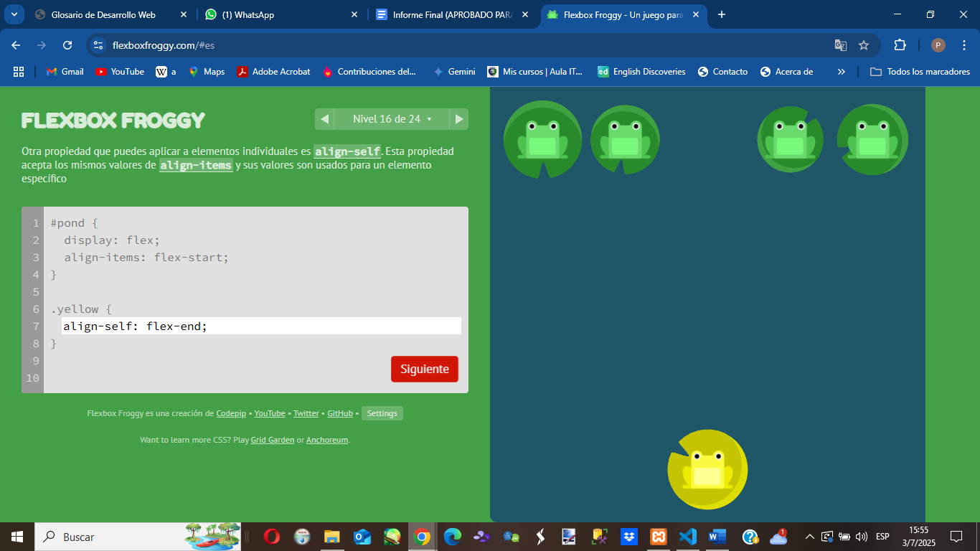Open the volume control in system tray
Image resolution: width=980 pixels, height=551 pixels.
pos(862,537)
